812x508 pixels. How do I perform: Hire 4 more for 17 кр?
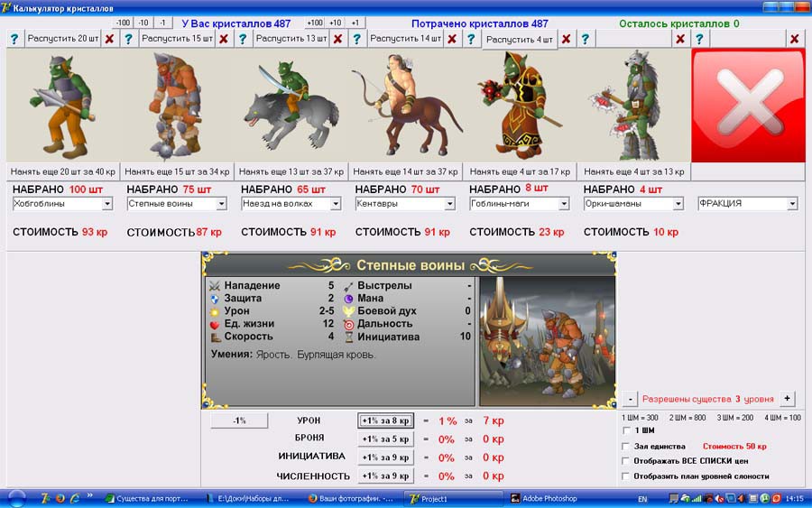(x=520, y=171)
